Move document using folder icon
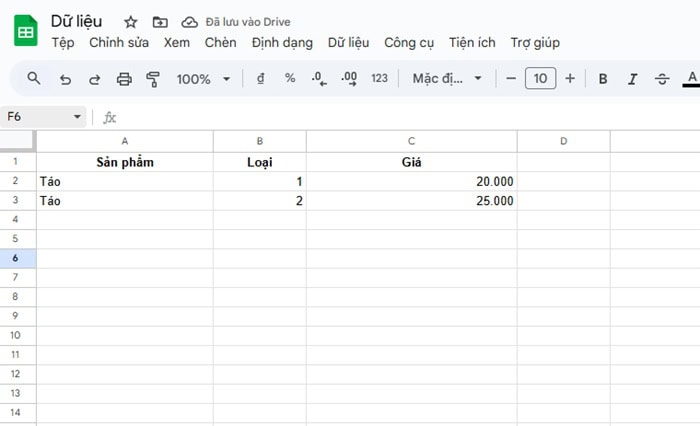The width and height of the screenshot is (700, 426). (x=160, y=21)
